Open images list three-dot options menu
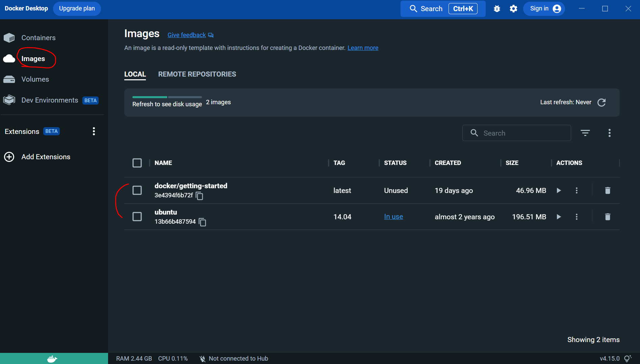The width and height of the screenshot is (640, 364). (610, 133)
